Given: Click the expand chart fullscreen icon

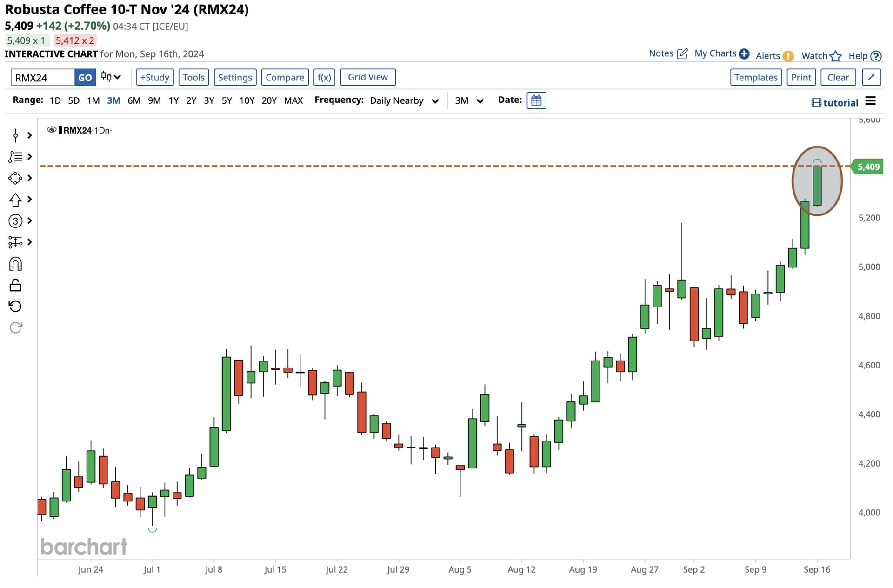Looking at the screenshot, I should click(x=871, y=77).
